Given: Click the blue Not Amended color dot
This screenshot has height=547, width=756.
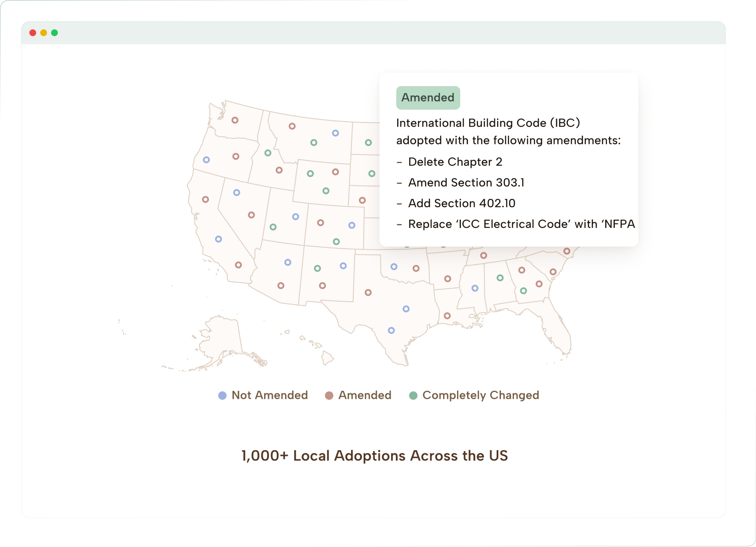Looking at the screenshot, I should pos(222,395).
